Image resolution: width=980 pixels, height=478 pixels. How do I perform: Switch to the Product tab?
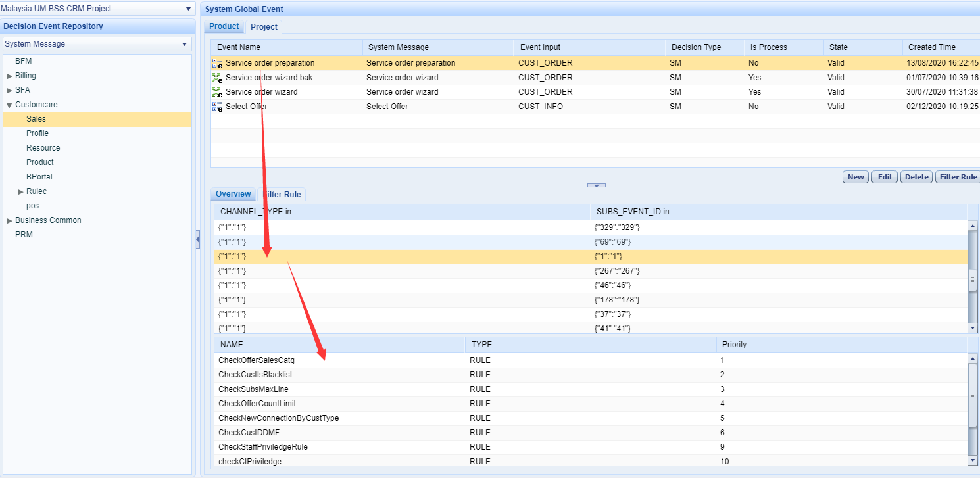[x=224, y=26]
